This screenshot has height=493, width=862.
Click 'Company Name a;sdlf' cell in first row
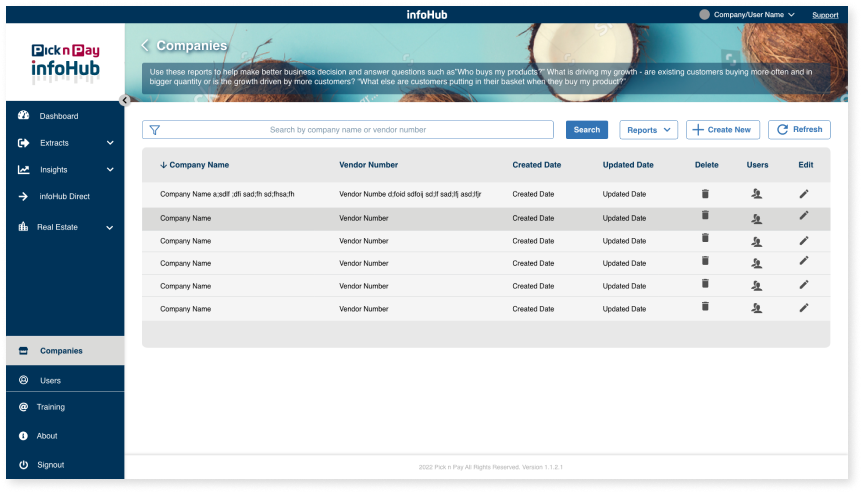coord(227,194)
